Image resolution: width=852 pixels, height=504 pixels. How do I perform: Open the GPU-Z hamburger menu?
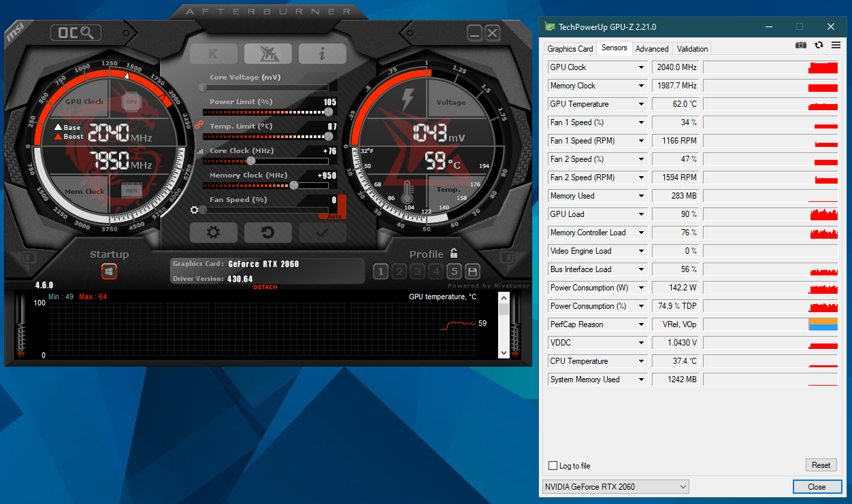[836, 45]
